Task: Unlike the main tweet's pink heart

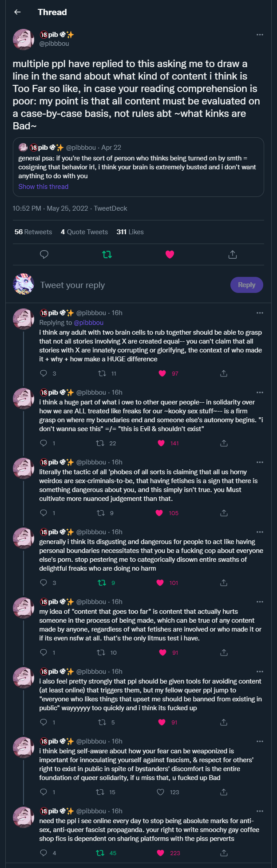Action: click(x=170, y=254)
